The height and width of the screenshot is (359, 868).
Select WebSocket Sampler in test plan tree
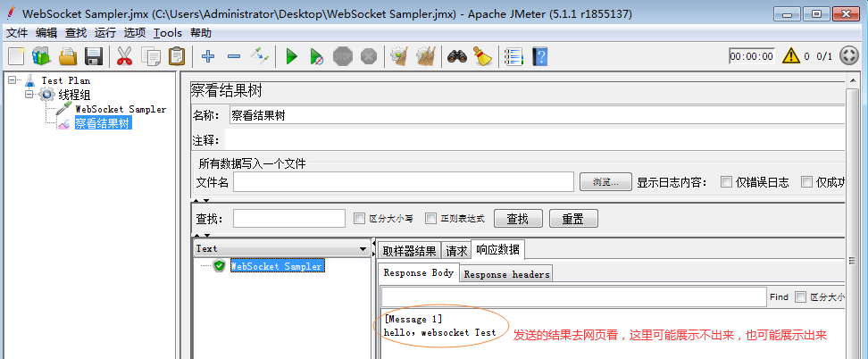[121, 109]
